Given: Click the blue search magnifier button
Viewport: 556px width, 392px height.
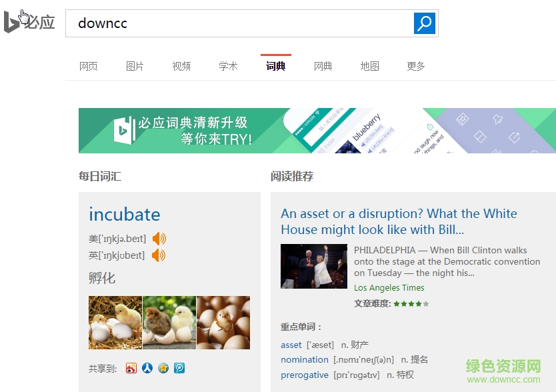Looking at the screenshot, I should 425,23.
